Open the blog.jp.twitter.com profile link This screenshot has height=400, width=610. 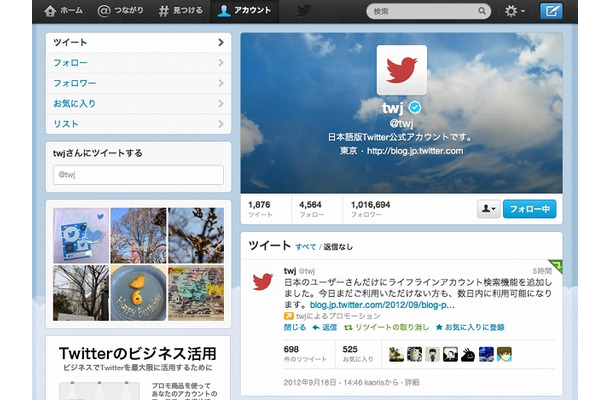click(x=415, y=151)
